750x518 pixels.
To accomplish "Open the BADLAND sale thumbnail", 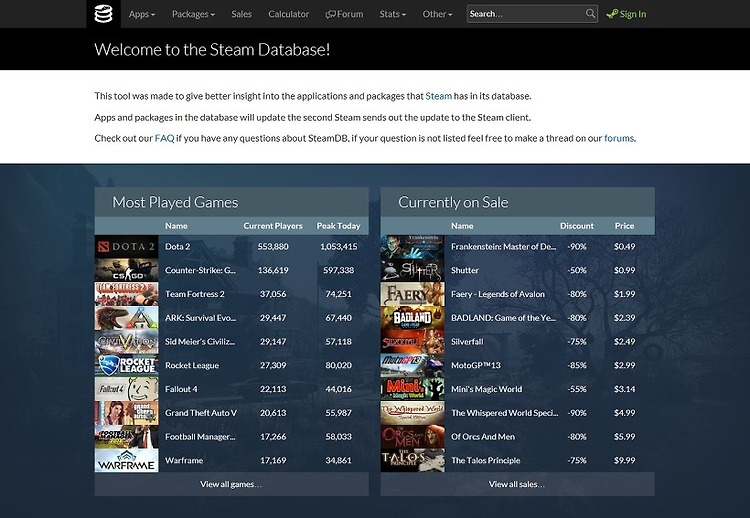I will click(412, 318).
